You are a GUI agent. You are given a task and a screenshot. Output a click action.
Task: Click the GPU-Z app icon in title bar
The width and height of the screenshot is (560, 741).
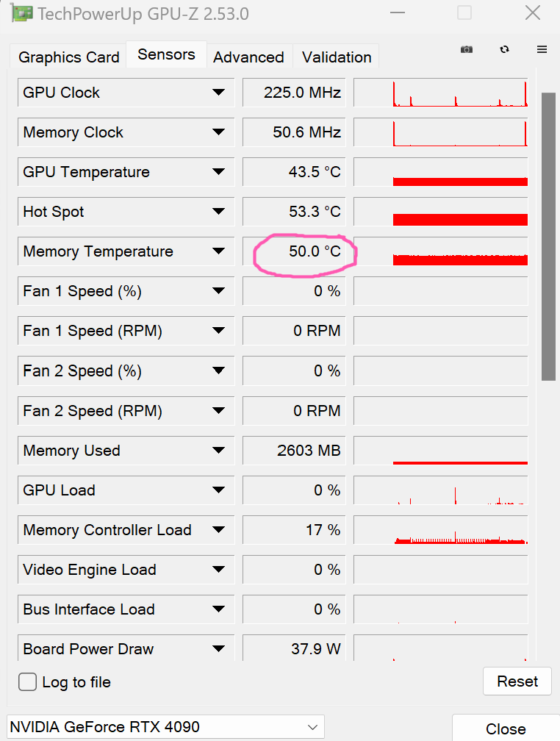[x=22, y=13]
